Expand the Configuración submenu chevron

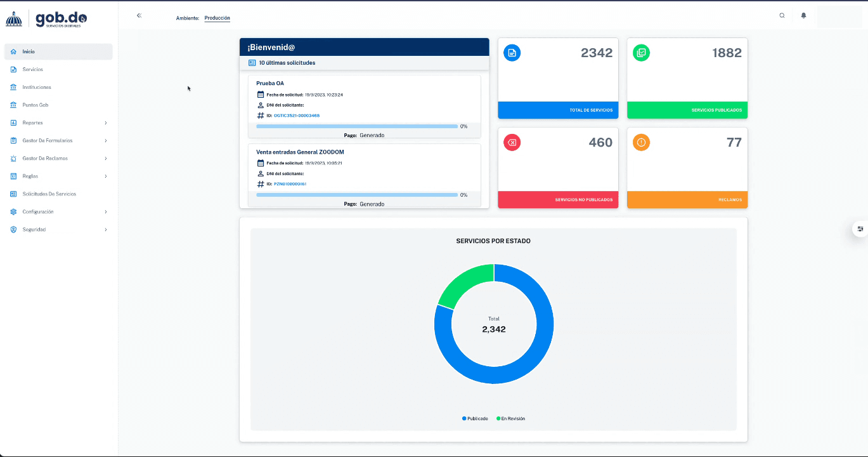click(106, 211)
